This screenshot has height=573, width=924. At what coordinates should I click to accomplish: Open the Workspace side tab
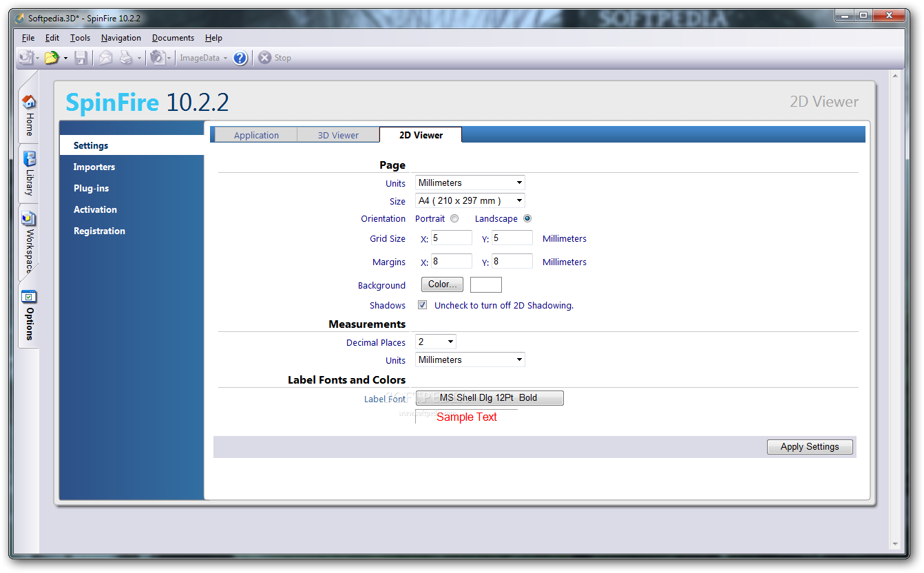point(28,242)
